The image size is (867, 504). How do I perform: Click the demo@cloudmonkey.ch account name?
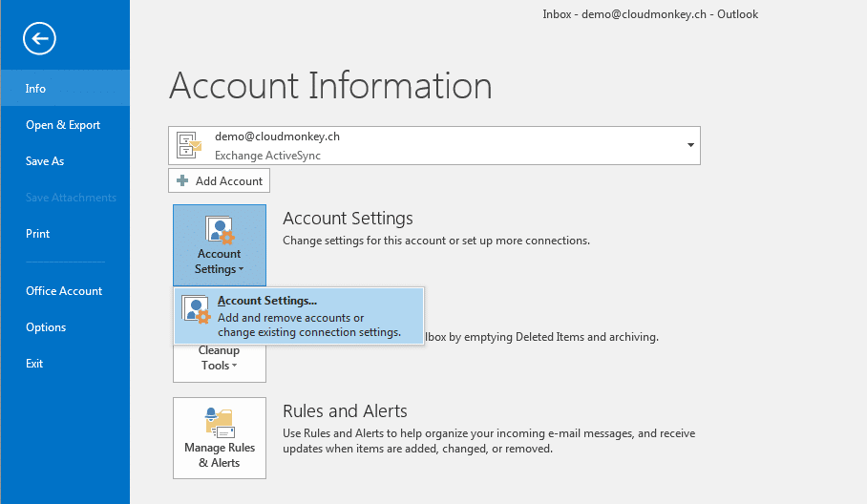pos(277,136)
